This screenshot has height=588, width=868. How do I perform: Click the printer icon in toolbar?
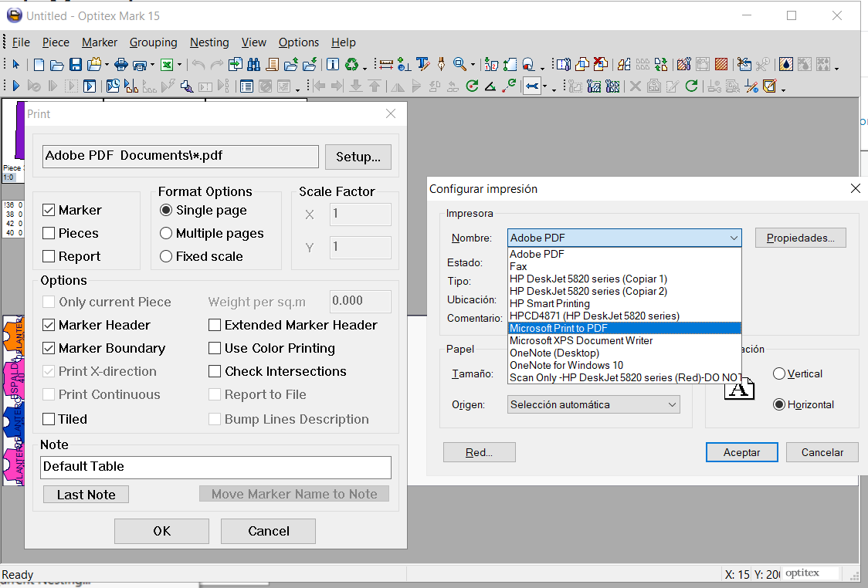tap(120, 65)
